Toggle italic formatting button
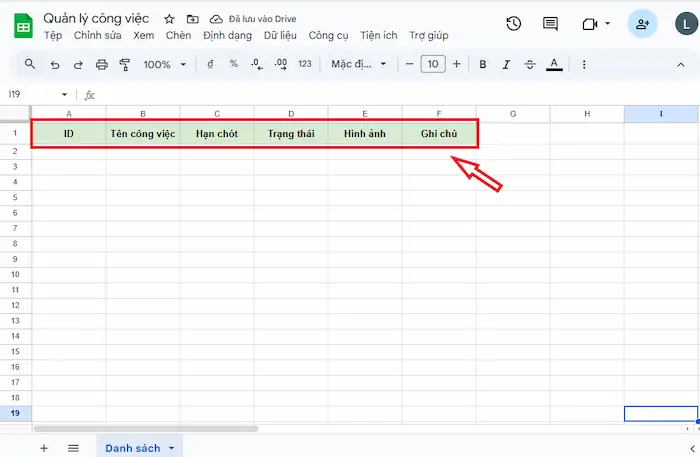 point(506,64)
